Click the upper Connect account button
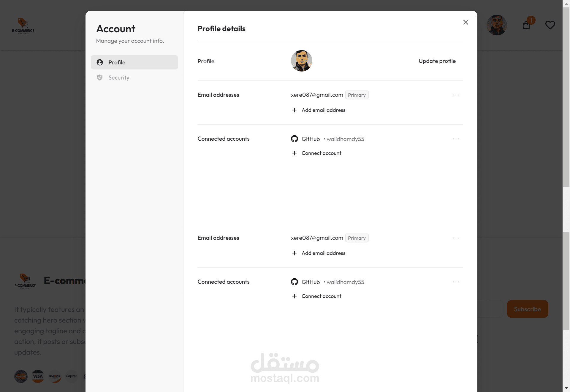 (x=321, y=153)
